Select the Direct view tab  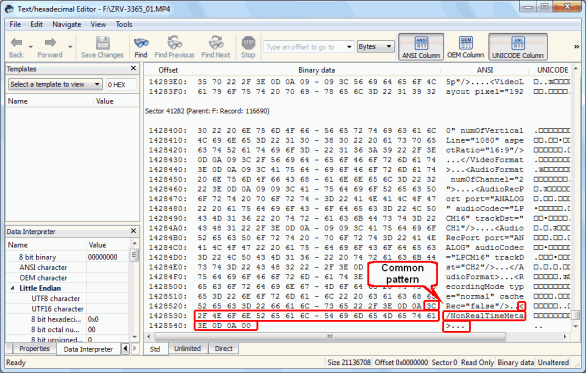click(223, 348)
